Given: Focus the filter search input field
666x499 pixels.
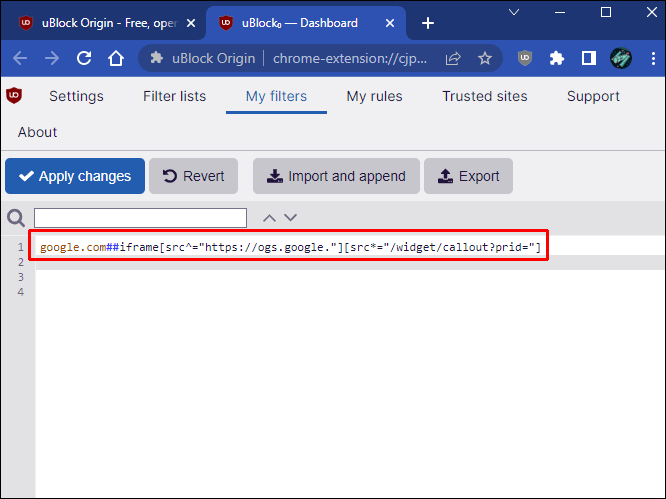Looking at the screenshot, I should (141, 218).
